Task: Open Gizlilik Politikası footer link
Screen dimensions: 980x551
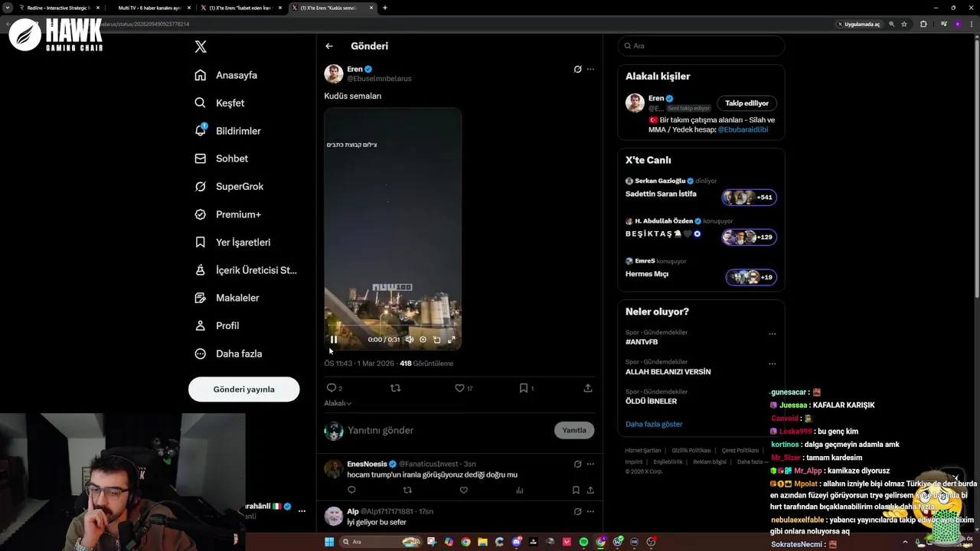Action: tap(691, 451)
